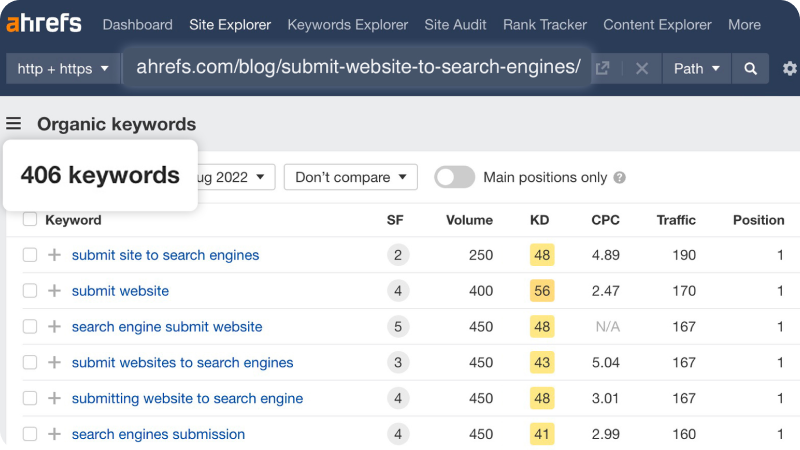800x450 pixels.
Task: Open keyword link submit website
Action: click(x=120, y=291)
